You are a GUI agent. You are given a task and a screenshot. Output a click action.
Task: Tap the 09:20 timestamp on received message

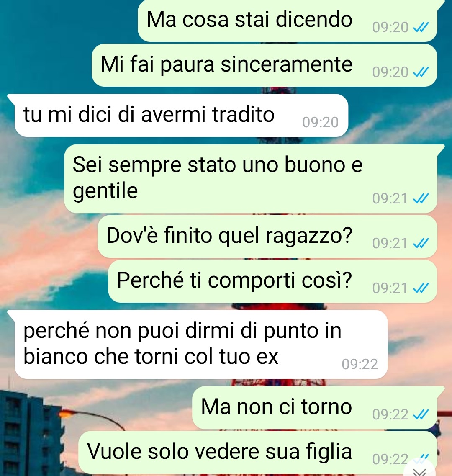tap(320, 122)
